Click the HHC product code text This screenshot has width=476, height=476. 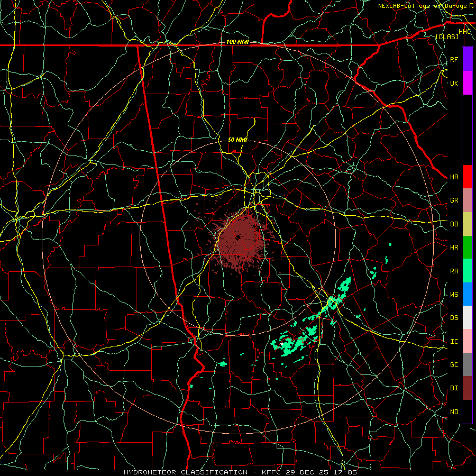point(465,32)
